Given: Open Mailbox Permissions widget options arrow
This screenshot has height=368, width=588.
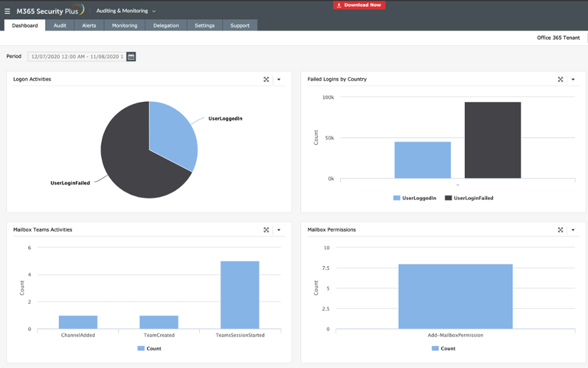Looking at the screenshot, I should (573, 230).
